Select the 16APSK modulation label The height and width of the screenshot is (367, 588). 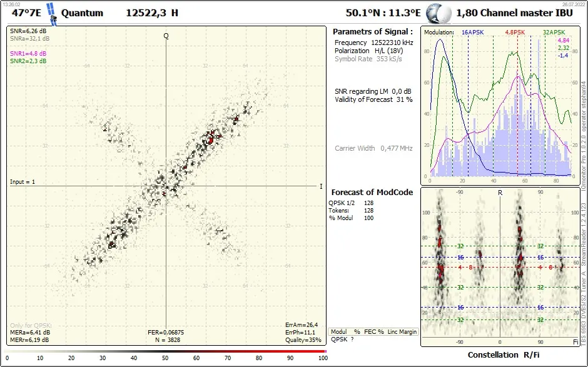coord(472,33)
